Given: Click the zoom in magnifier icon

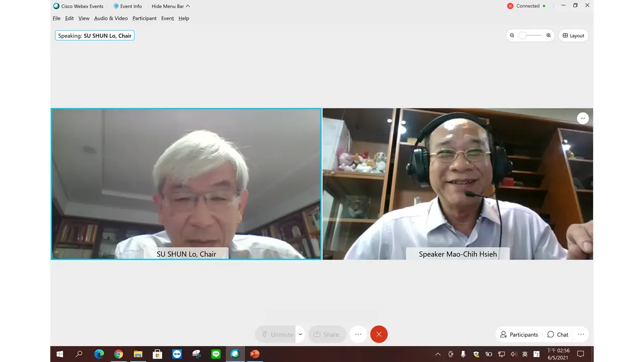Looking at the screenshot, I should 548,36.
